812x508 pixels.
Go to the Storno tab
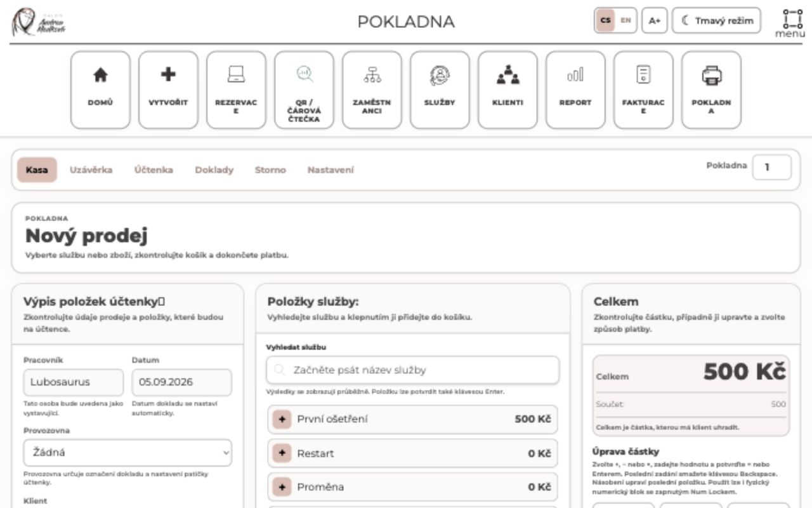point(270,170)
